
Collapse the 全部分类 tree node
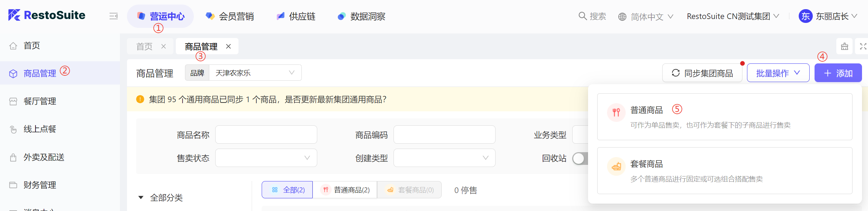[141, 198]
